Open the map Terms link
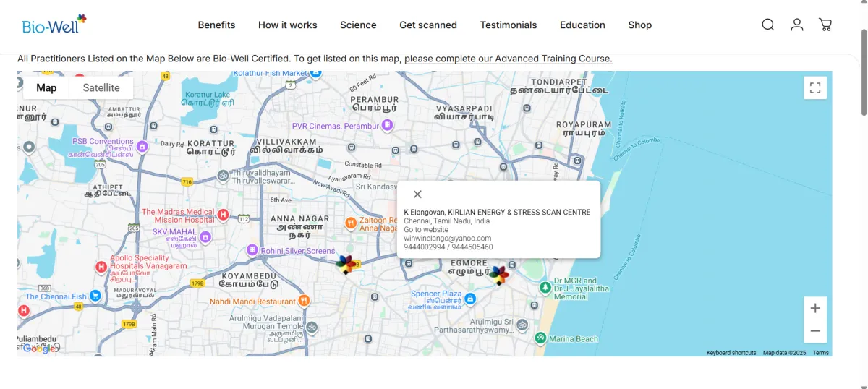The image size is (868, 389). (x=821, y=353)
